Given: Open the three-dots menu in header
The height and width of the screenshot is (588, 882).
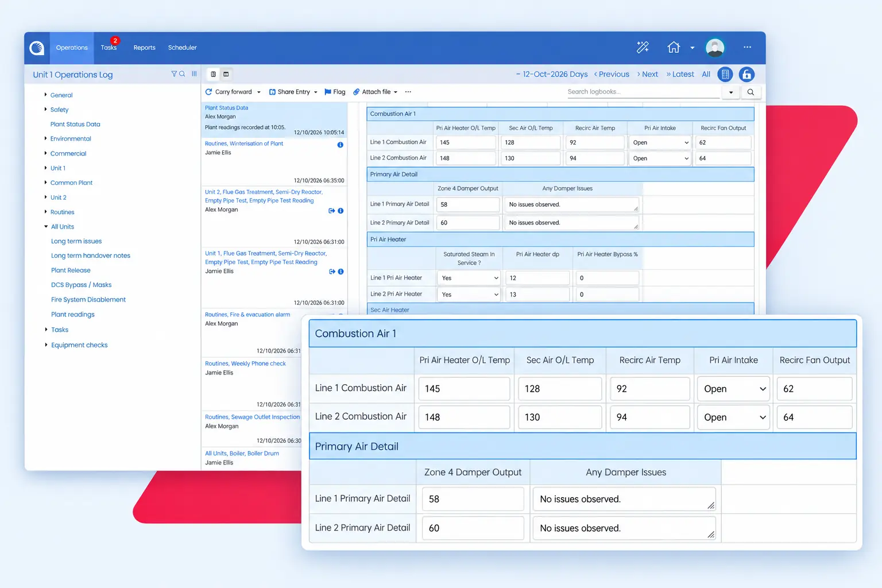Looking at the screenshot, I should point(747,47).
